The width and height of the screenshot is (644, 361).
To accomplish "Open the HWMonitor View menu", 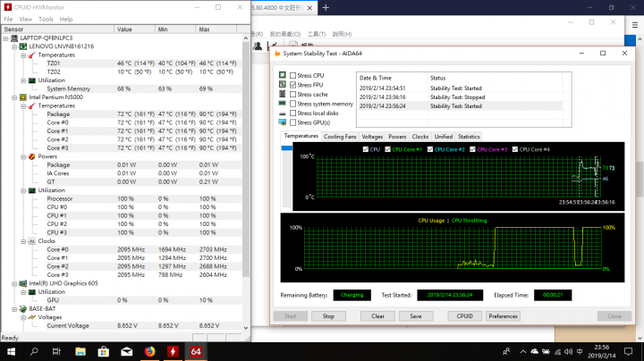I will pos(25,20).
